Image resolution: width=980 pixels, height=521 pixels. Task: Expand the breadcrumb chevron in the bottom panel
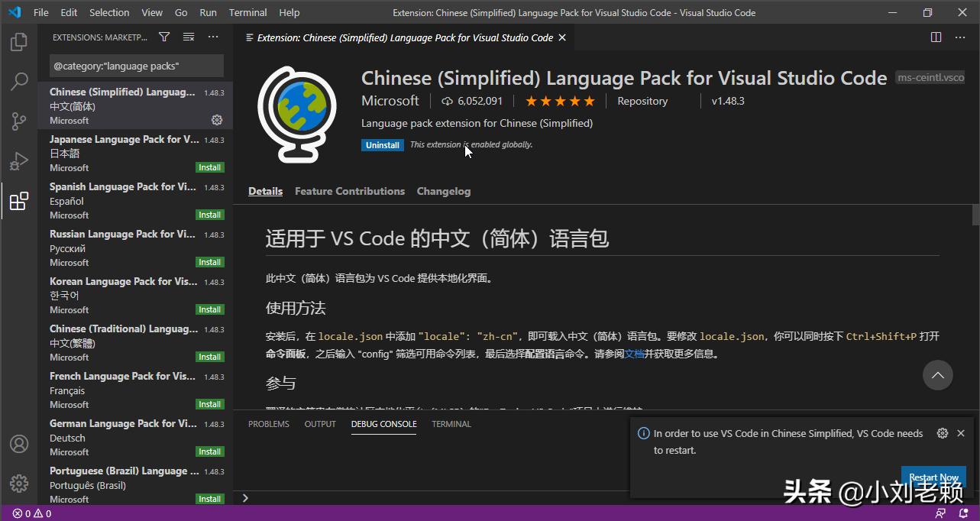[244, 497]
